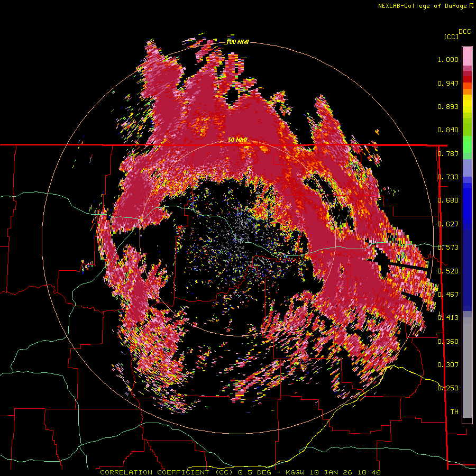Click the 0.413 value on the legend
The height and width of the screenshot is (476, 476).
tap(448, 318)
